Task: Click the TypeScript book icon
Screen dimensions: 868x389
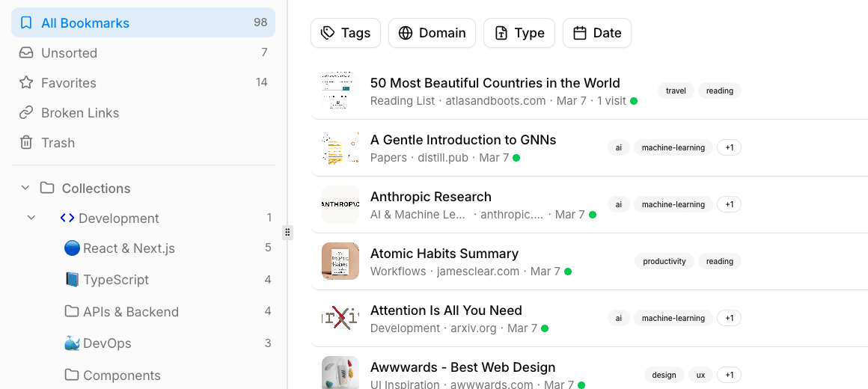Action: (71, 280)
